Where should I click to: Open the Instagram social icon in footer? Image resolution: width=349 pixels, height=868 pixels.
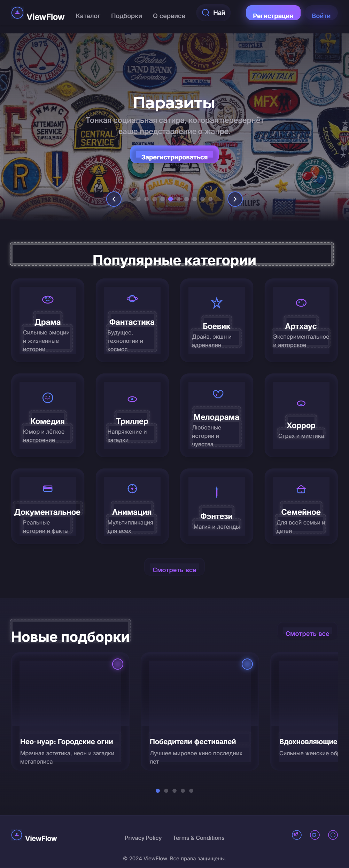[x=333, y=835]
